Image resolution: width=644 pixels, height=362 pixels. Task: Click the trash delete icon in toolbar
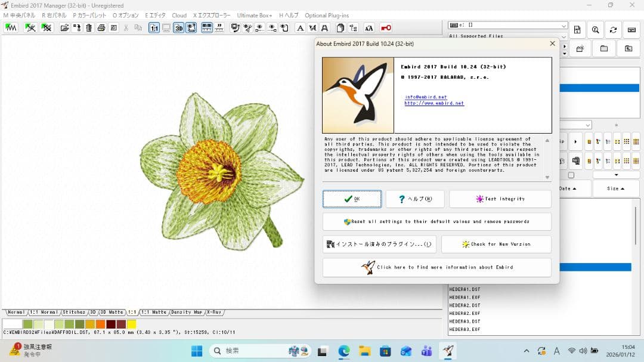pos(89,28)
